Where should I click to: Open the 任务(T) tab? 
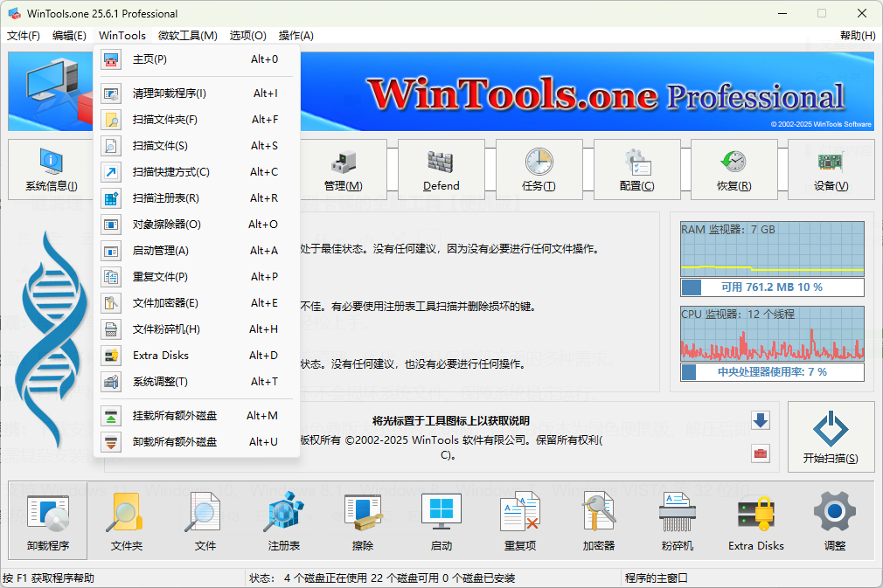pyautogui.click(x=539, y=169)
